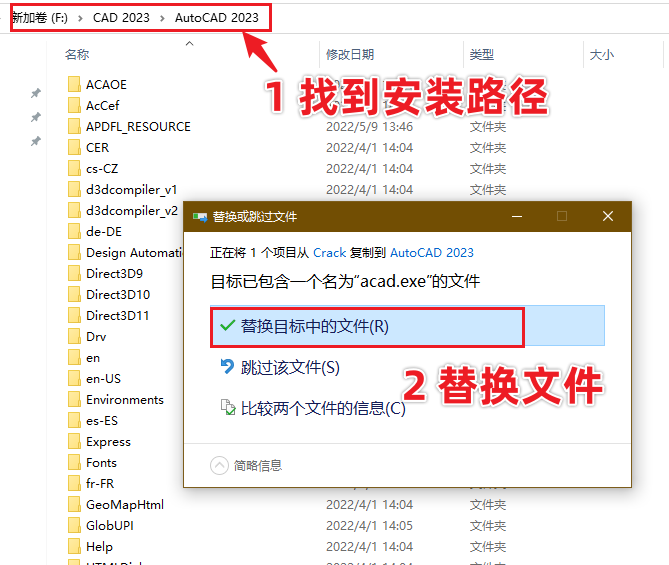Click the Express folder icon
The height and width of the screenshot is (565, 669).
[74, 441]
